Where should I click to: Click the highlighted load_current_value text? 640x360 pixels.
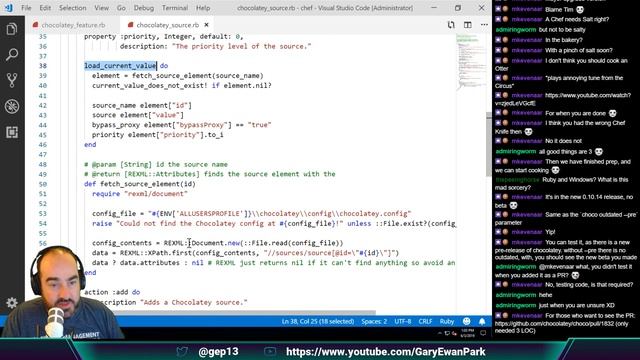click(120, 66)
